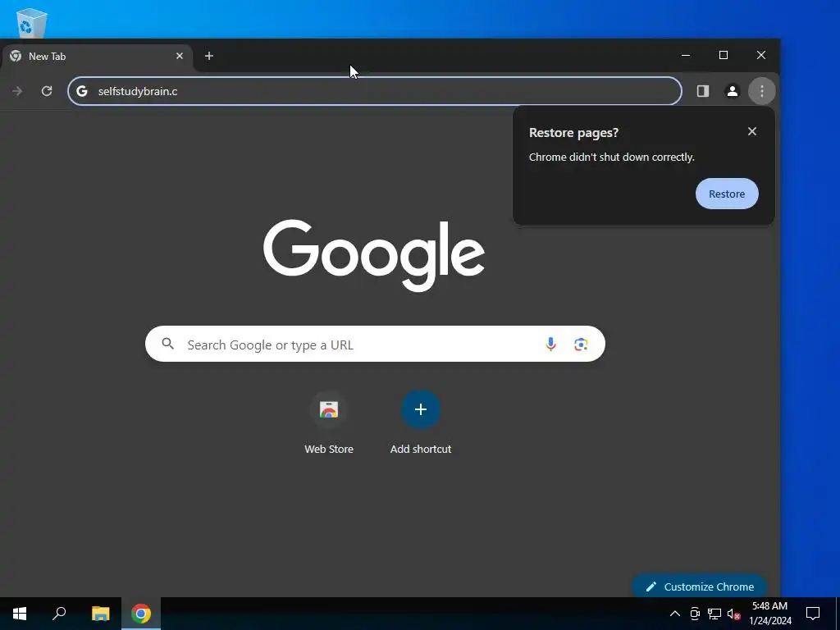
Task: Click "Chrome didn't shut down correctly." text
Action: [x=612, y=157]
